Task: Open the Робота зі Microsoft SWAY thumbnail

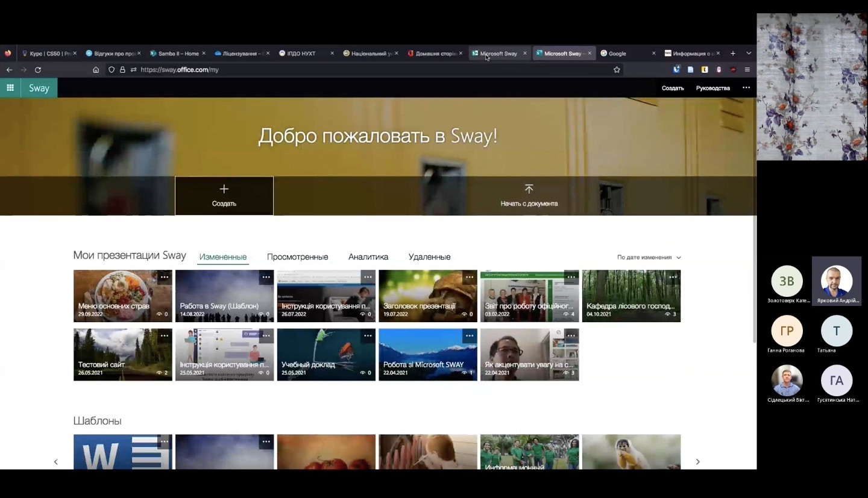Action: [428, 355]
